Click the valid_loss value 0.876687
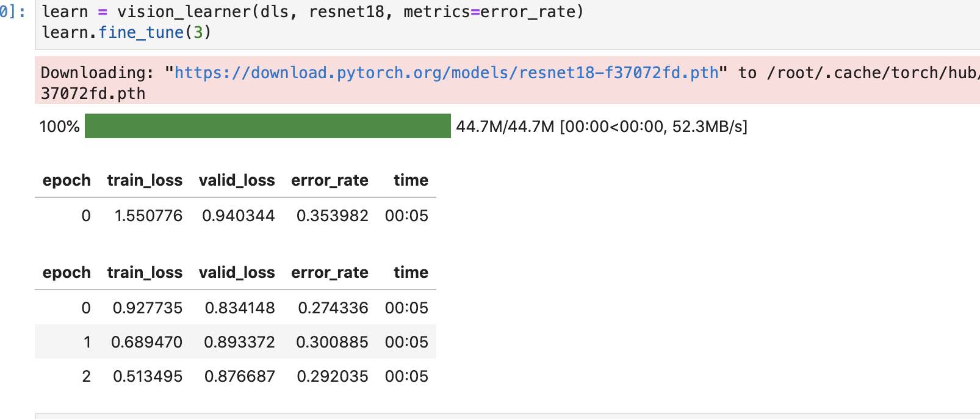 239,376
